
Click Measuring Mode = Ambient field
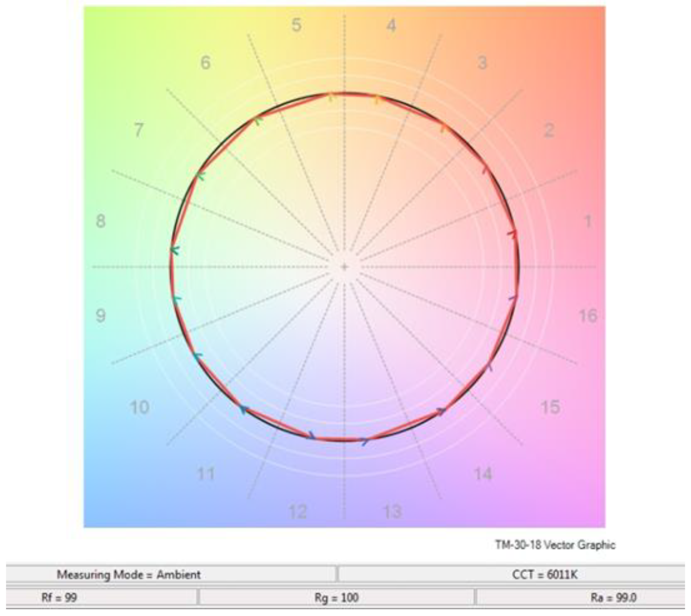click(x=129, y=575)
